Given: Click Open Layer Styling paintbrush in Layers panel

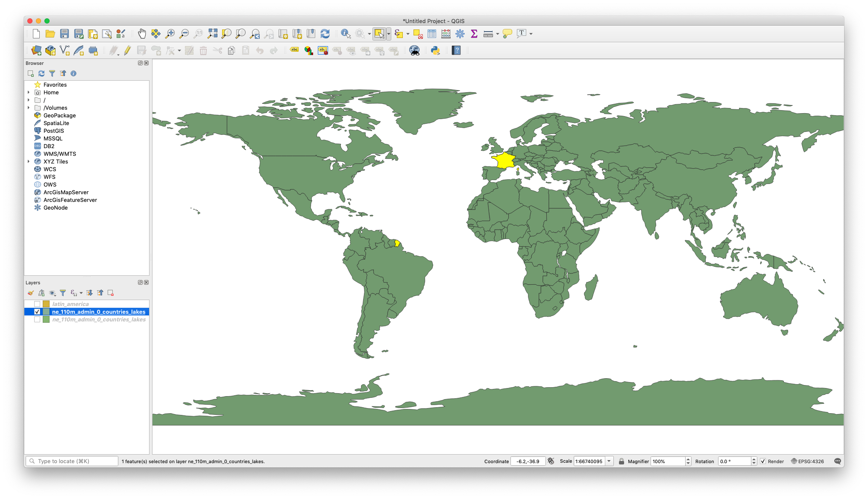Looking at the screenshot, I should pyautogui.click(x=31, y=293).
